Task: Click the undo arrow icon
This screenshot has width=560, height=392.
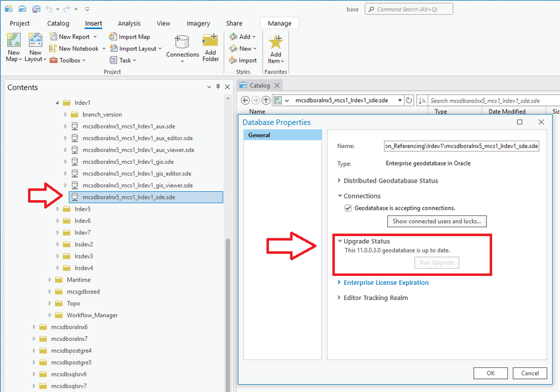Action: click(49, 8)
